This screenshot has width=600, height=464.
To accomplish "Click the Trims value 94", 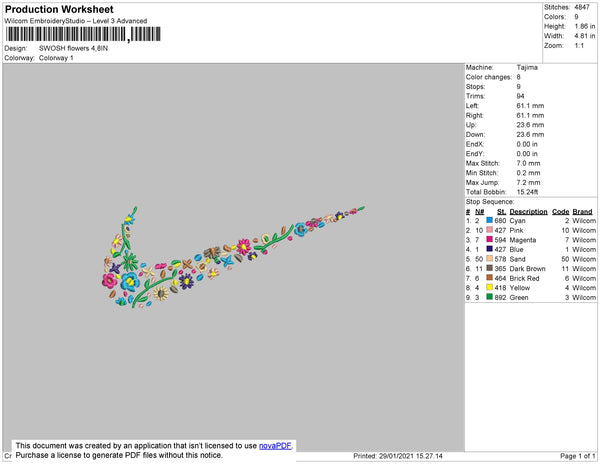I will tap(520, 96).
